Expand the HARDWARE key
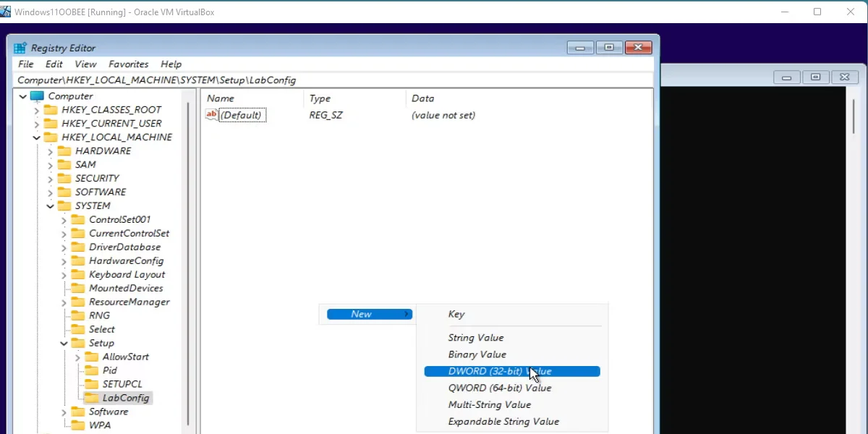The width and height of the screenshot is (868, 434). pyautogui.click(x=49, y=150)
